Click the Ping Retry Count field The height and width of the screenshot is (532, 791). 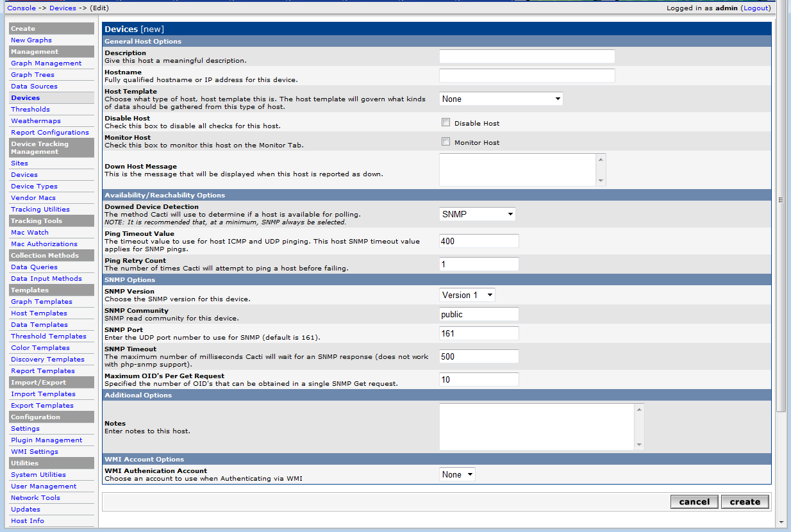click(x=479, y=264)
